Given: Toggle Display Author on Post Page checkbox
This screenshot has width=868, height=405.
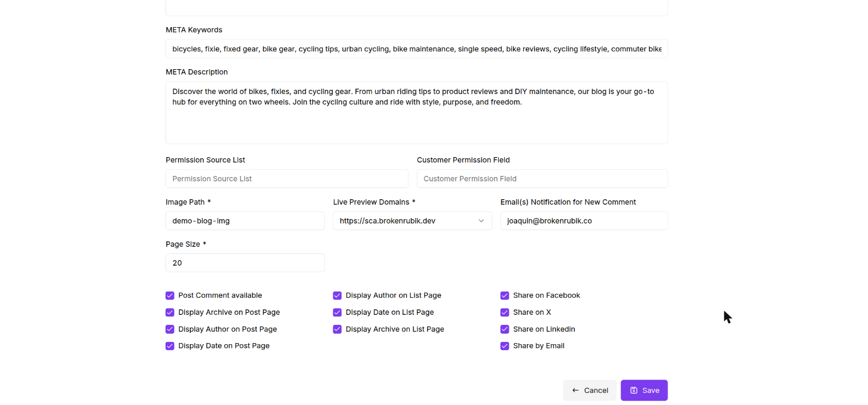Looking at the screenshot, I should pos(170,329).
